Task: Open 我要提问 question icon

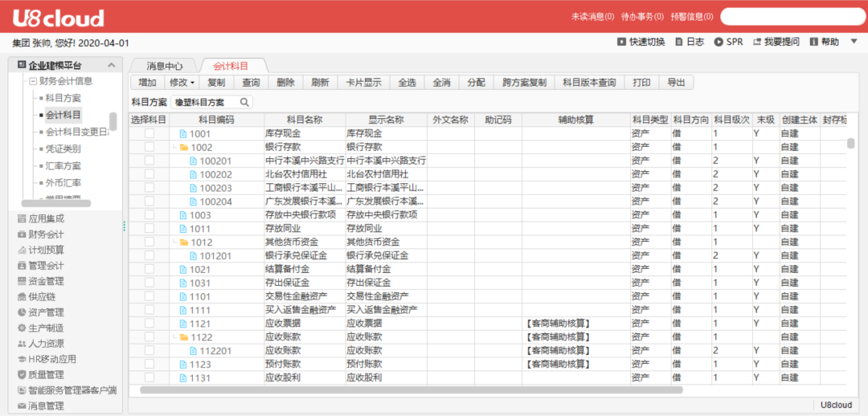Action: pyautogui.click(x=756, y=42)
